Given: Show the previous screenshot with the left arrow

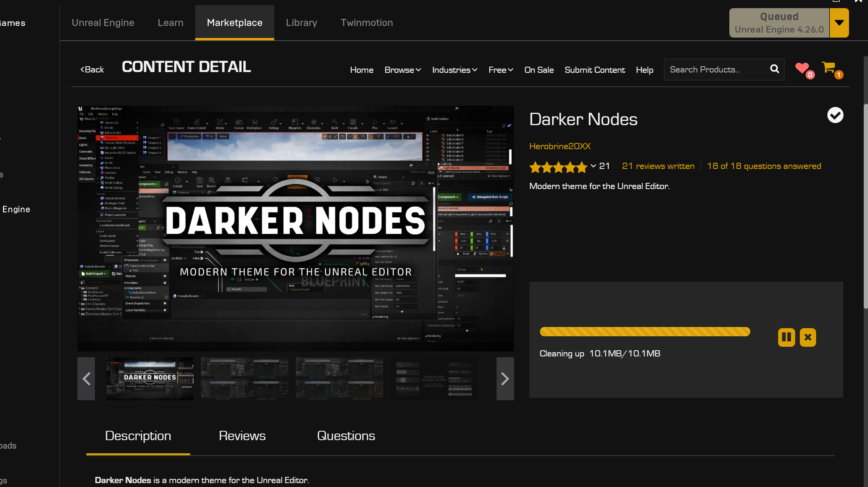Looking at the screenshot, I should (x=86, y=379).
